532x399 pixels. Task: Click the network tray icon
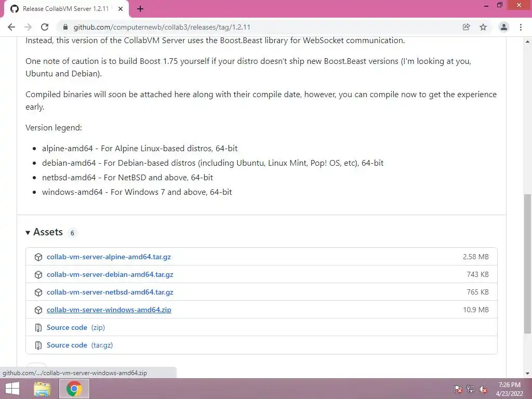tap(471, 389)
